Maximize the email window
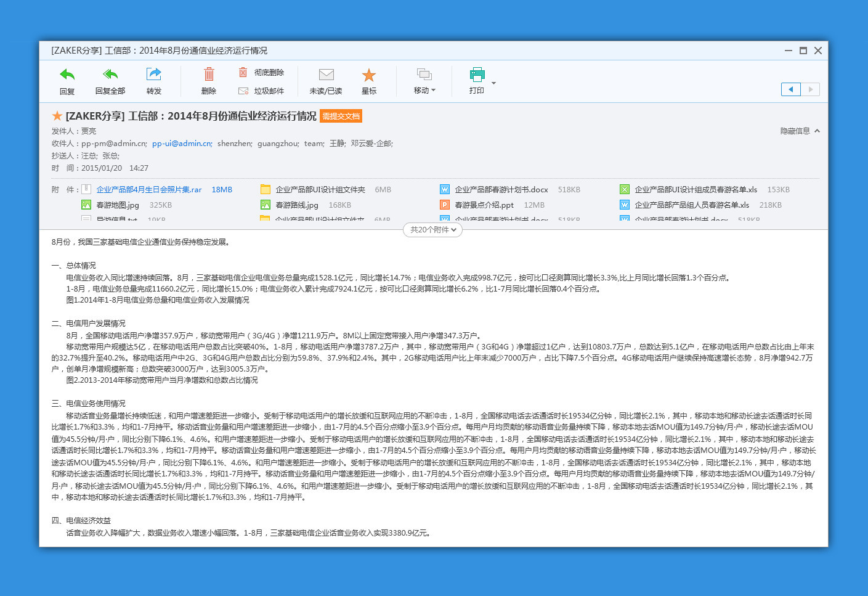 click(x=803, y=51)
